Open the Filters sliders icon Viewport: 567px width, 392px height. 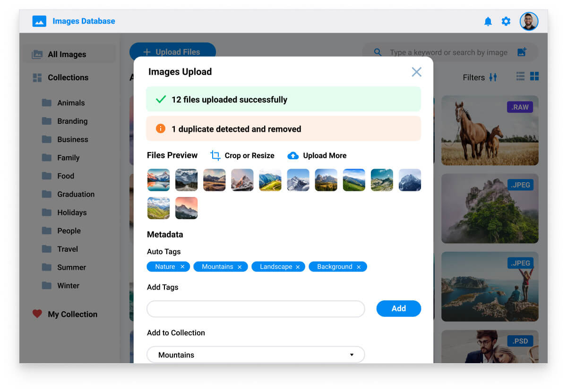click(493, 77)
